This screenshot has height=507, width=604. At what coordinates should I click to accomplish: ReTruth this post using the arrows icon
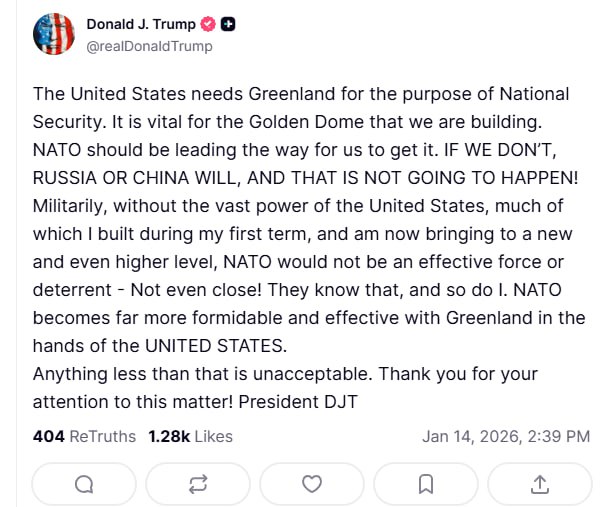pos(198,484)
